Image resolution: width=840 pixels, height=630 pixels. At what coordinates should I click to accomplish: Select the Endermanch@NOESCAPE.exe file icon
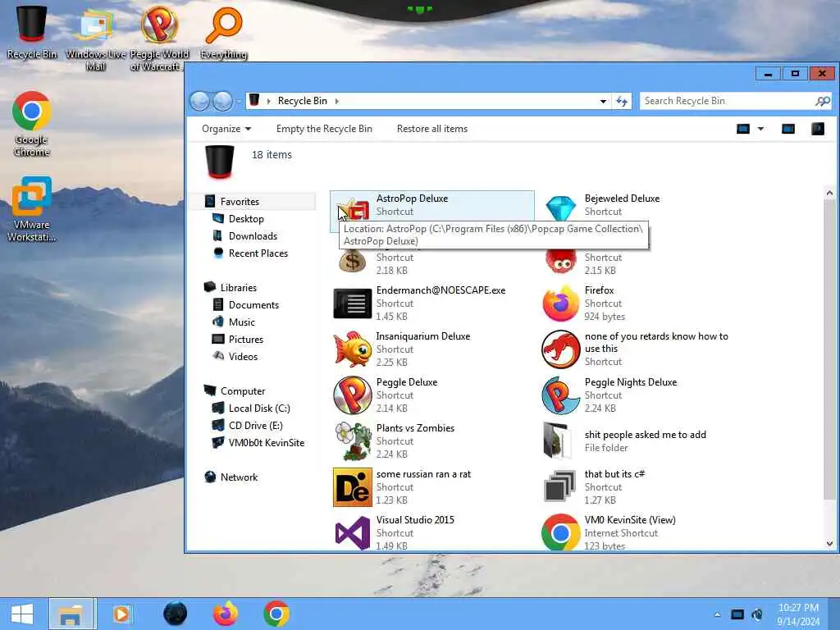[352, 304]
